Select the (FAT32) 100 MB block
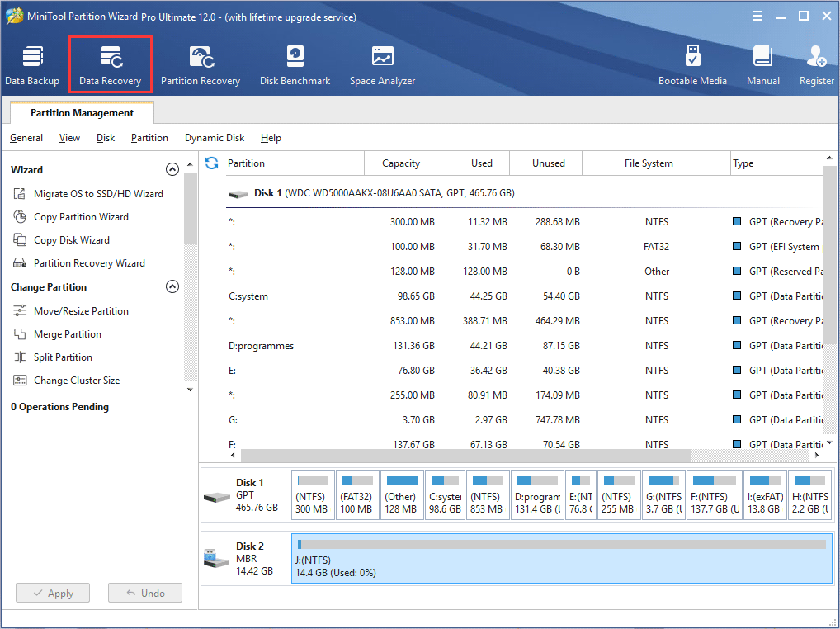The image size is (840, 629). point(356,495)
